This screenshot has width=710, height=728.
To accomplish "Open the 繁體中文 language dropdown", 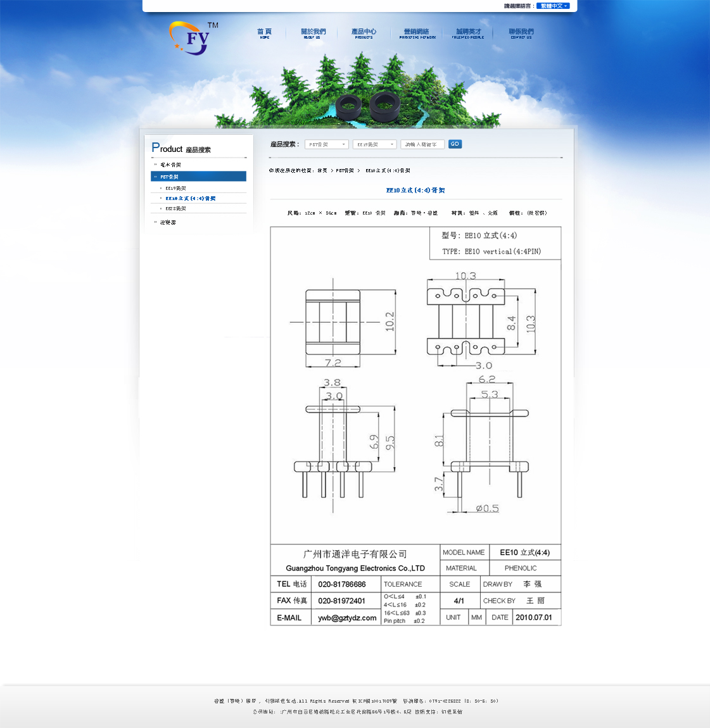I will coord(553,6).
